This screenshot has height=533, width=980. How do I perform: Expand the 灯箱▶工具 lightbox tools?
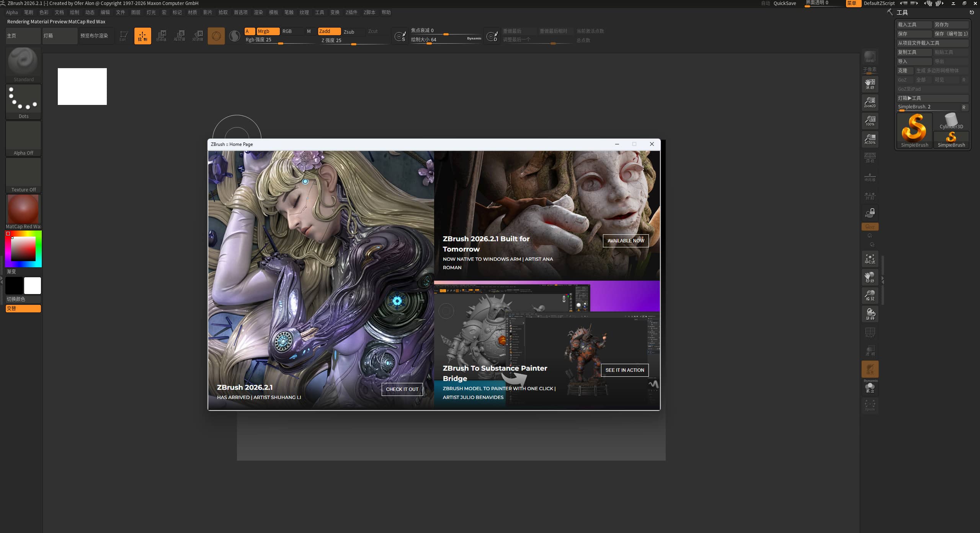(933, 98)
